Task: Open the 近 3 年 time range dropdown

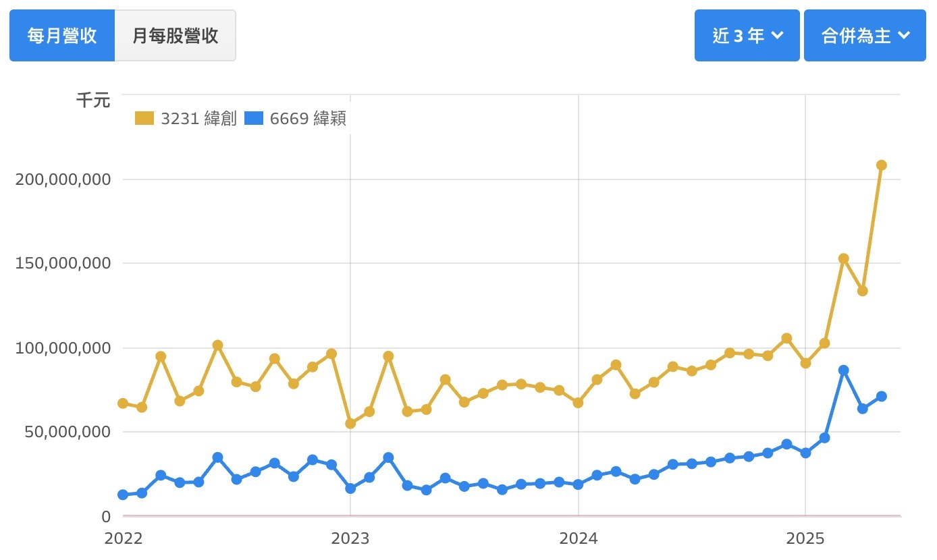Action: pyautogui.click(x=747, y=36)
